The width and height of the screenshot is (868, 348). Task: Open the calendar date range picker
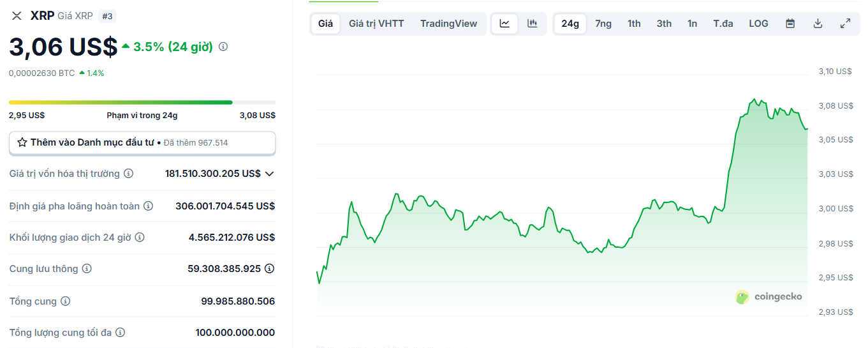click(790, 24)
